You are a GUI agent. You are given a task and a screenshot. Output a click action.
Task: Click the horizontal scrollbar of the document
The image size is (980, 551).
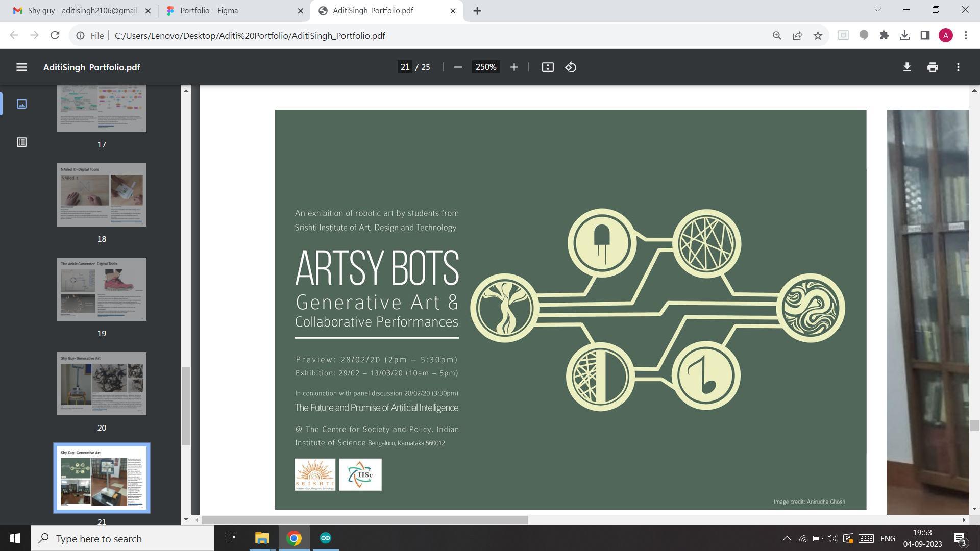364,520
